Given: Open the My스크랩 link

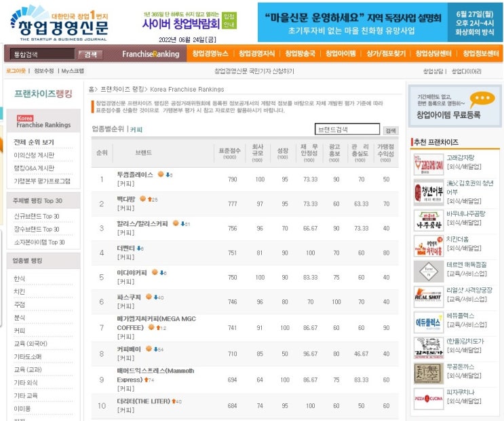Looking at the screenshot, I should [73, 71].
